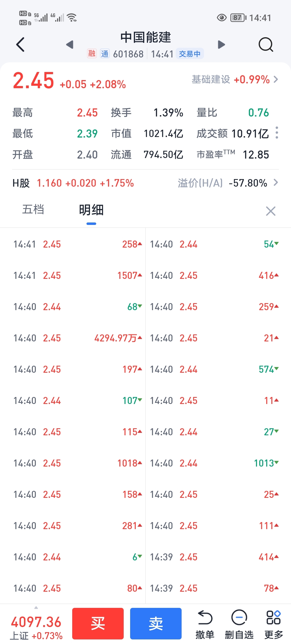Switch to the 五档 tab
291x644 pixels.
(33, 210)
